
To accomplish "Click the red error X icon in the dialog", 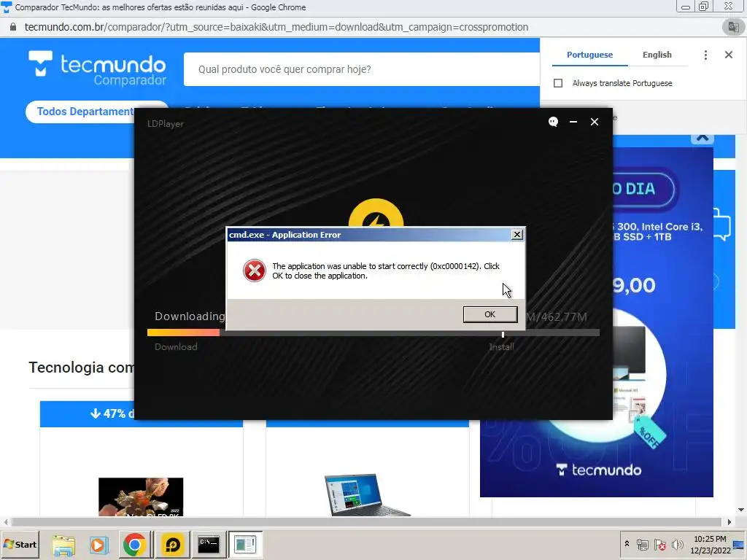I will pos(255,271).
